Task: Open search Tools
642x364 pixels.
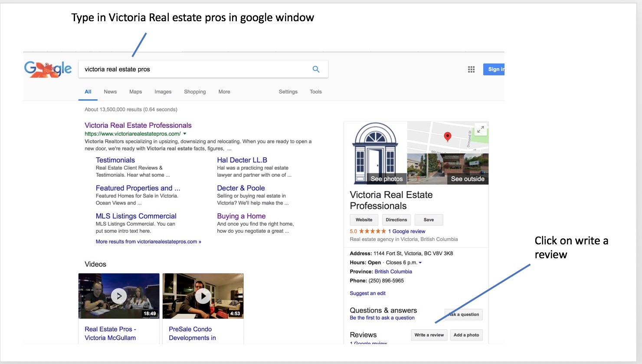Action: pos(316,92)
